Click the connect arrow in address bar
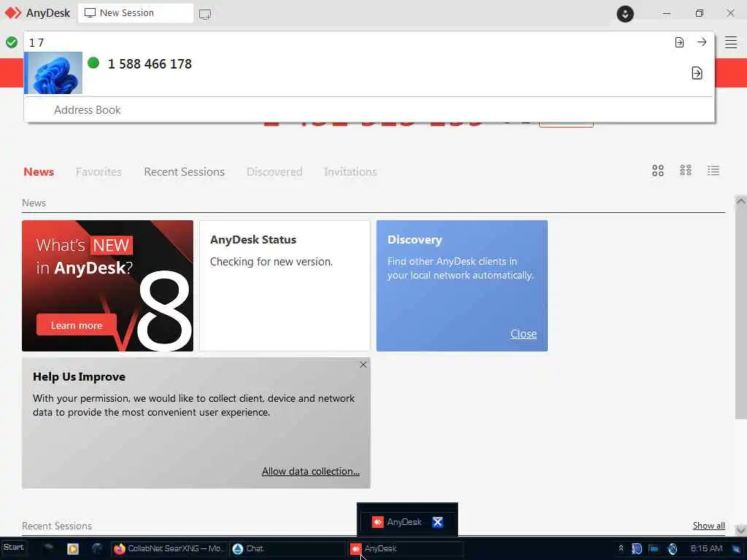Image resolution: width=747 pixels, height=560 pixels. [x=702, y=42]
